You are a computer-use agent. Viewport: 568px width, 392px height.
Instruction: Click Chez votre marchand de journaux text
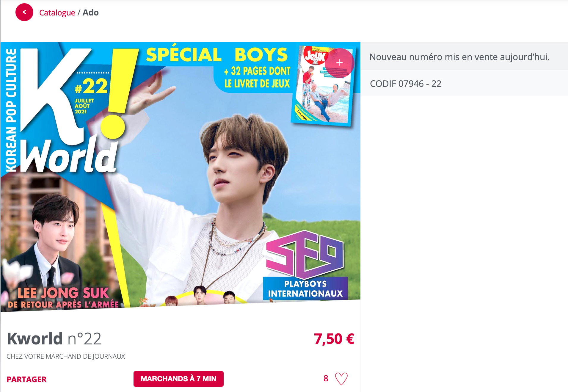(x=66, y=356)
